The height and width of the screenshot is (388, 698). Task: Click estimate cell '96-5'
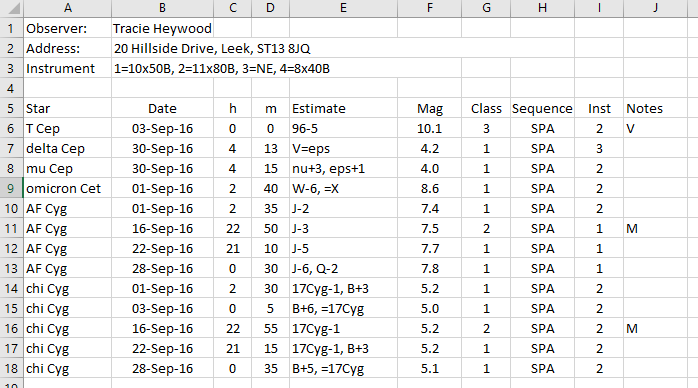pyautogui.click(x=343, y=129)
